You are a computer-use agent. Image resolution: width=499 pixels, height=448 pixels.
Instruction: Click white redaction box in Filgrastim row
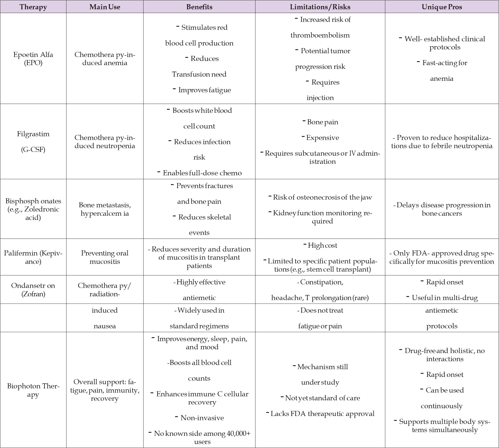click(447, 164)
